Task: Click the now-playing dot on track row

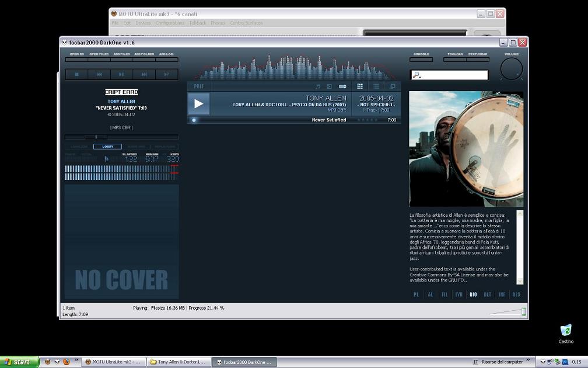Action: click(x=194, y=120)
